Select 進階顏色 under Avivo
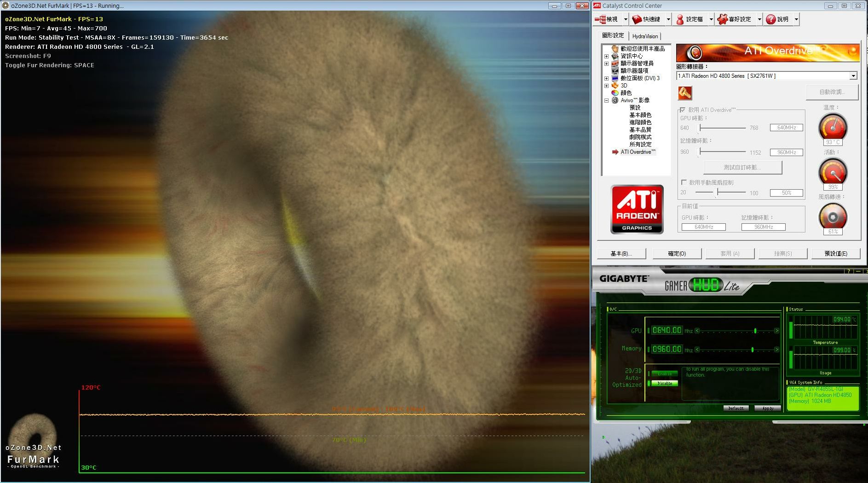Image resolution: width=868 pixels, height=483 pixels. pos(640,122)
